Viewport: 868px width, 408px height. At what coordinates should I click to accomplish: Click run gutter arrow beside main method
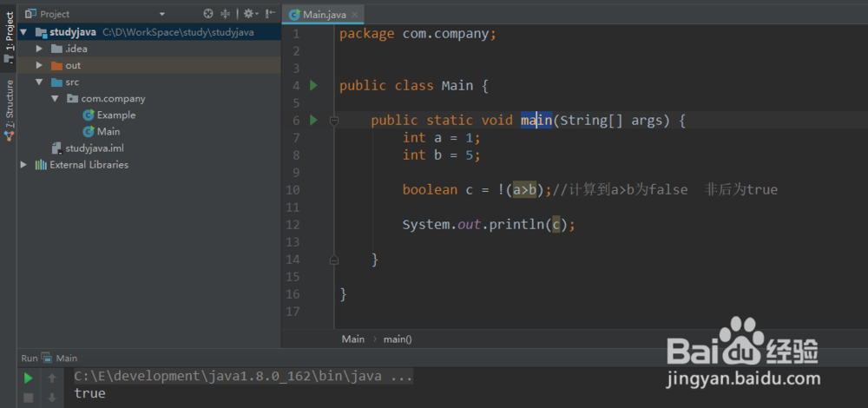313,120
